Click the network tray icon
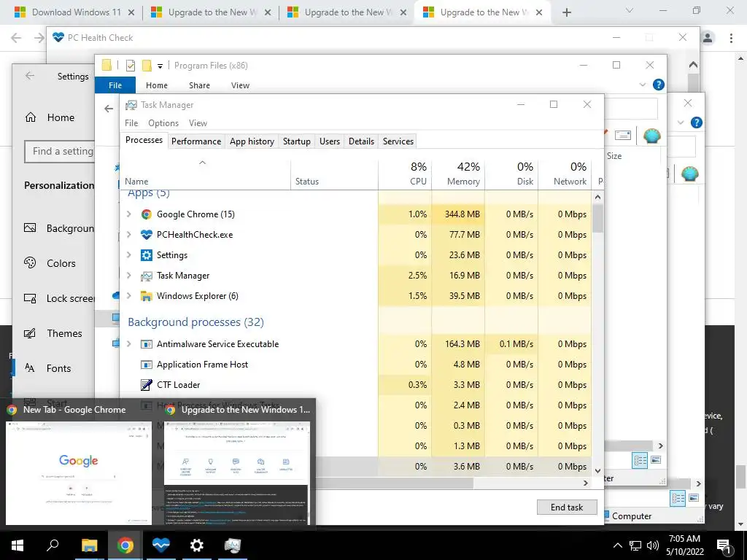Screen dimensions: 747x560 point(635,545)
